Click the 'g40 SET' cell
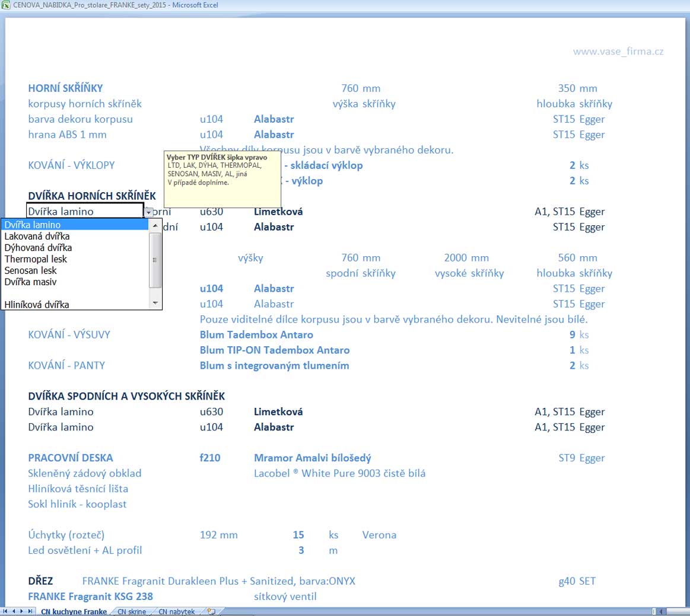The height and width of the screenshot is (616, 690). pos(577,581)
